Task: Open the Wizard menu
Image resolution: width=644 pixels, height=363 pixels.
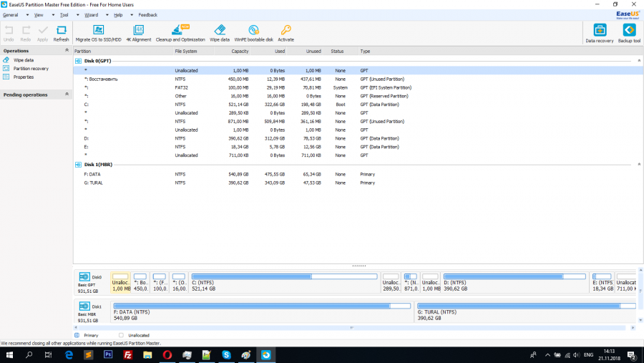Action: [x=91, y=15]
